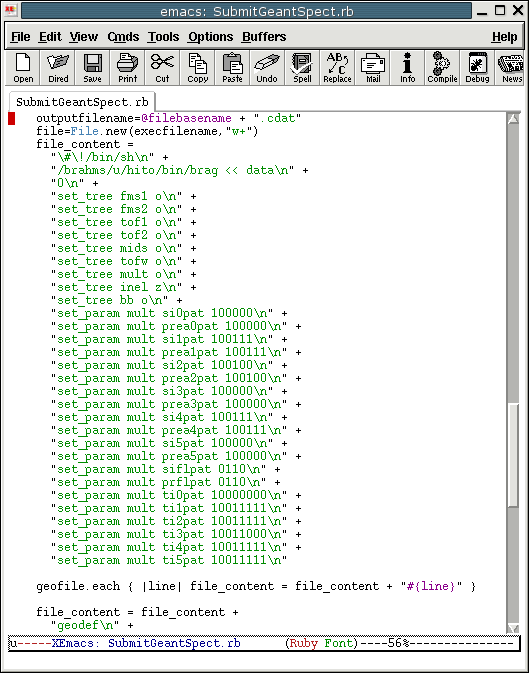Click the Open file toolbar icon
Image resolution: width=529 pixels, height=673 pixels.
(x=23, y=67)
